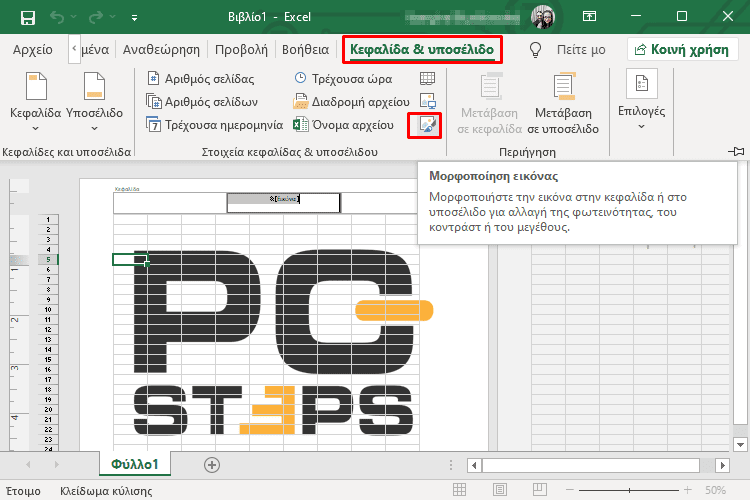The height and width of the screenshot is (500, 750).
Task: Select row header 16
Action: click(x=48, y=369)
